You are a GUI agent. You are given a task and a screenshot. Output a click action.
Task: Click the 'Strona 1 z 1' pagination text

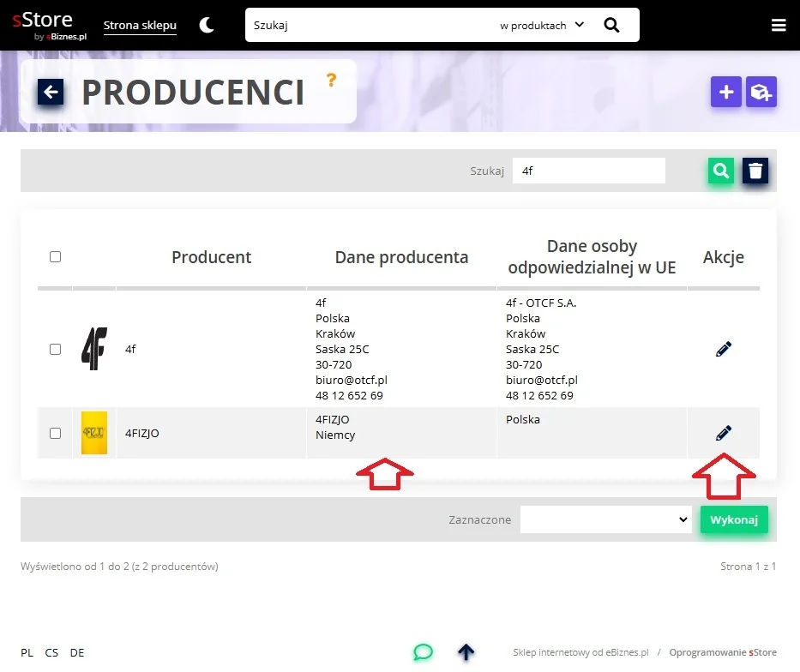748,567
